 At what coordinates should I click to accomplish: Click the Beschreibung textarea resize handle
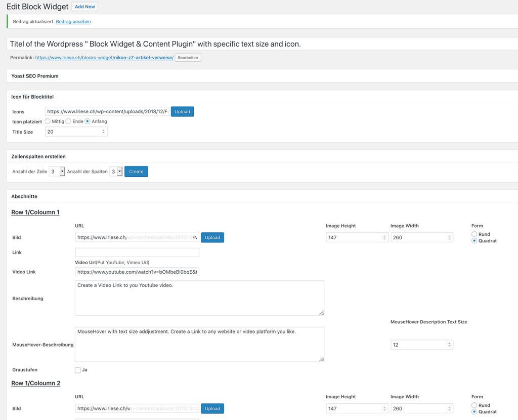click(x=321, y=313)
